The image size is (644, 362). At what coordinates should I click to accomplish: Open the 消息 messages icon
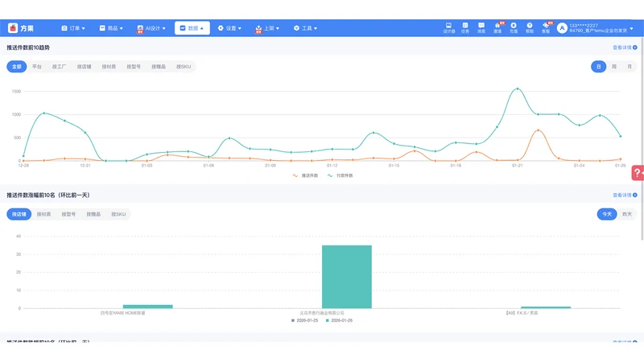click(x=481, y=28)
